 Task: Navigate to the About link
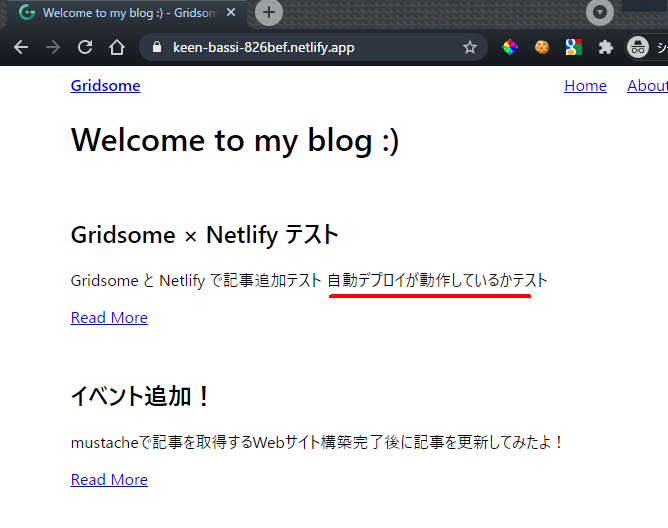tap(648, 86)
